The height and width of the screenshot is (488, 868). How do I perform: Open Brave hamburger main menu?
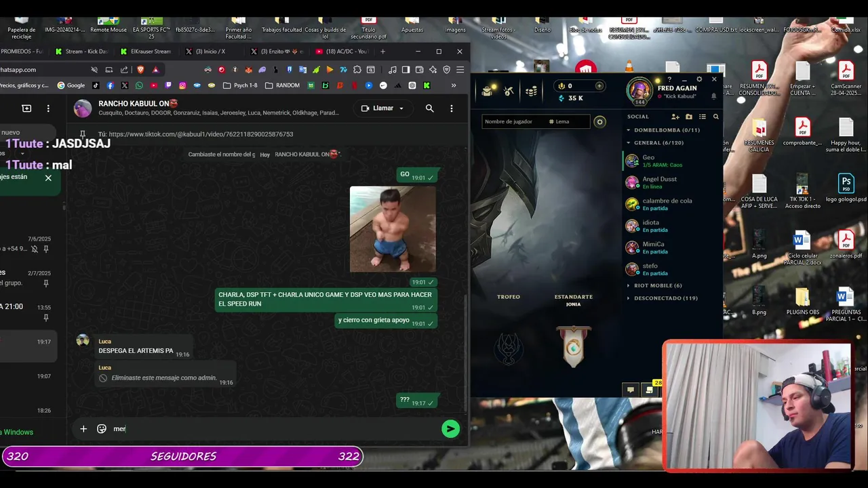click(460, 69)
